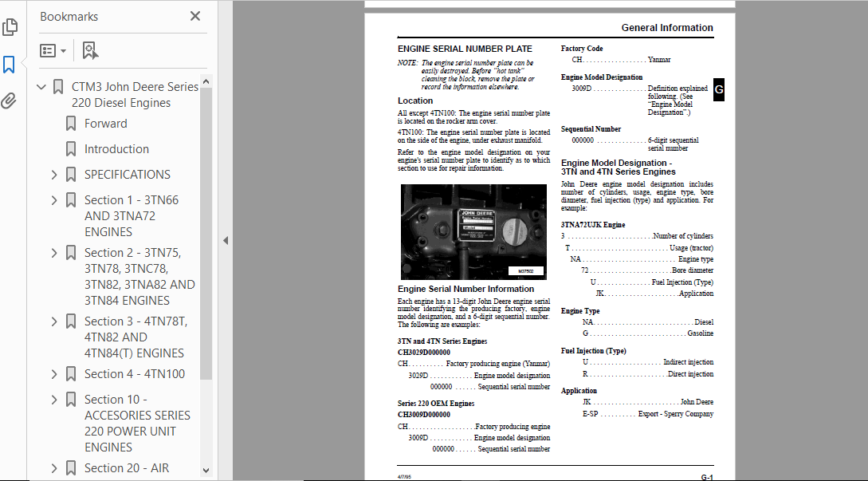Open the Page Thumbnails panel icon
This screenshot has height=481, width=868.
click(10, 26)
